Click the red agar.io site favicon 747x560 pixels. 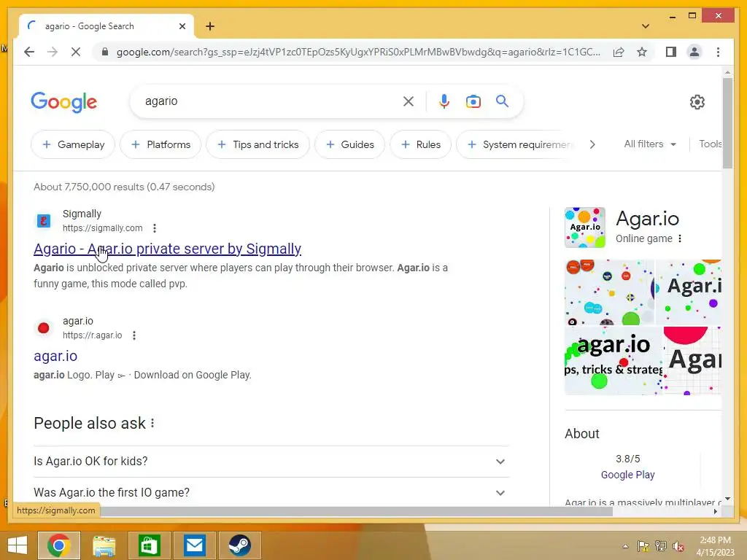[x=43, y=327]
